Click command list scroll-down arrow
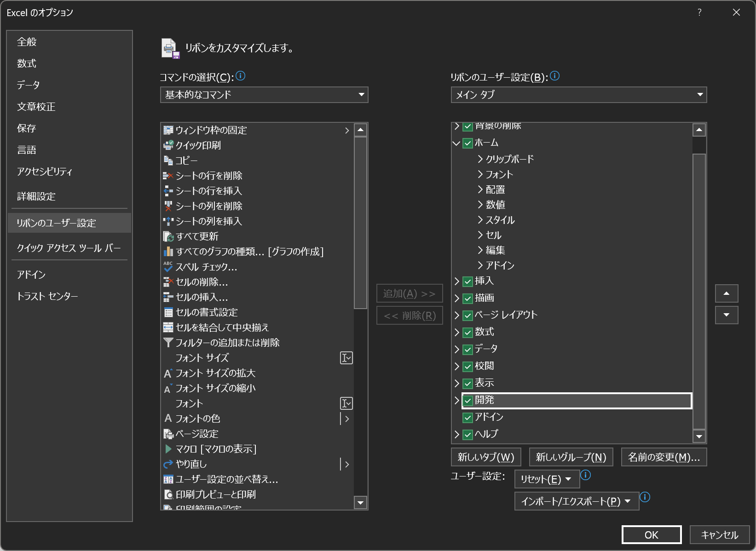The width and height of the screenshot is (756, 551). click(361, 503)
